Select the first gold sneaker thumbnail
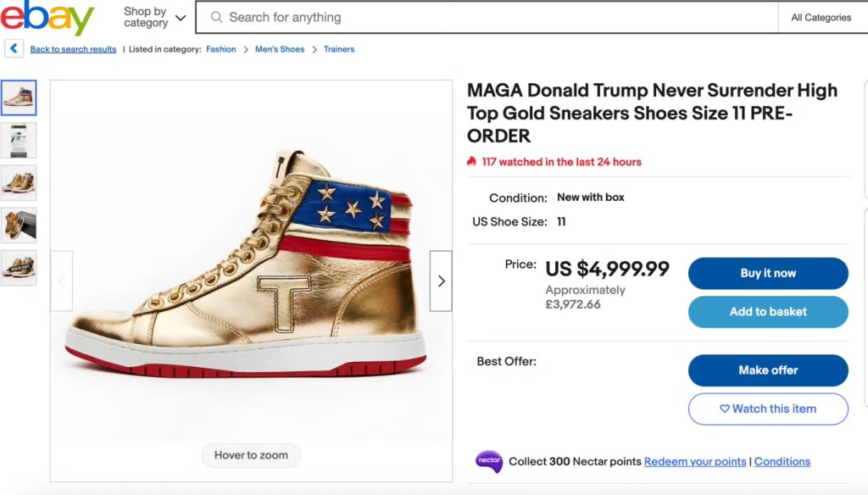The image size is (868, 495). point(19,98)
